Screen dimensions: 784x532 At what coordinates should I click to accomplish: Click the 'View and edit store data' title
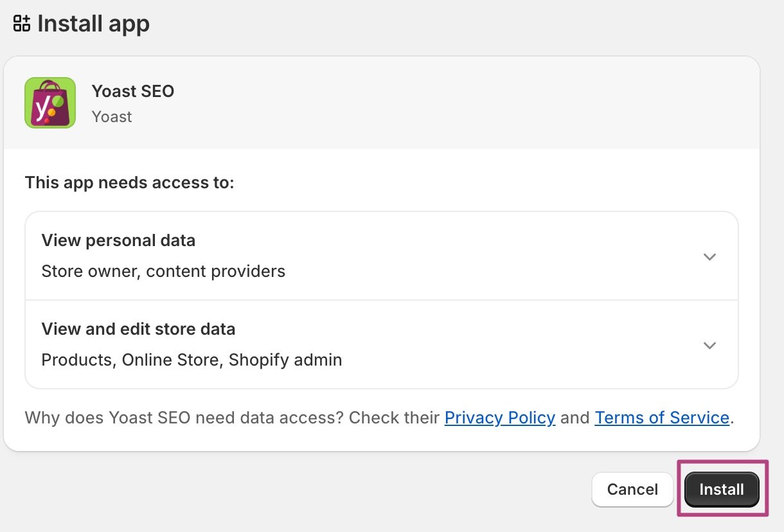[x=138, y=330]
